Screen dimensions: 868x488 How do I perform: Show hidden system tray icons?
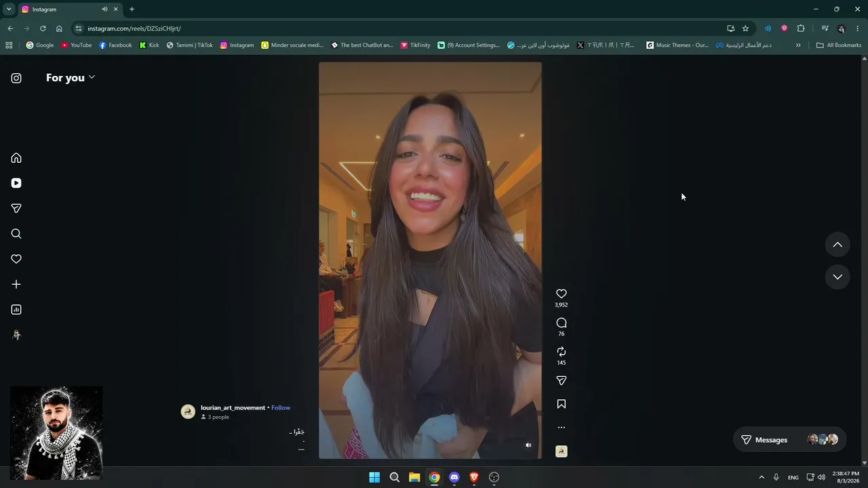[762, 477]
